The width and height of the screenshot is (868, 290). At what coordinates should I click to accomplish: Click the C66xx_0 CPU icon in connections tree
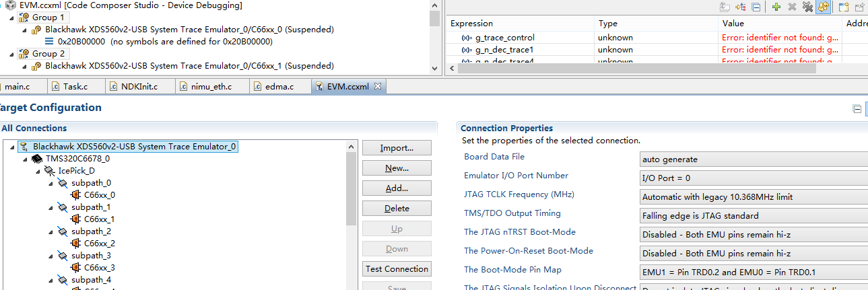(75, 195)
